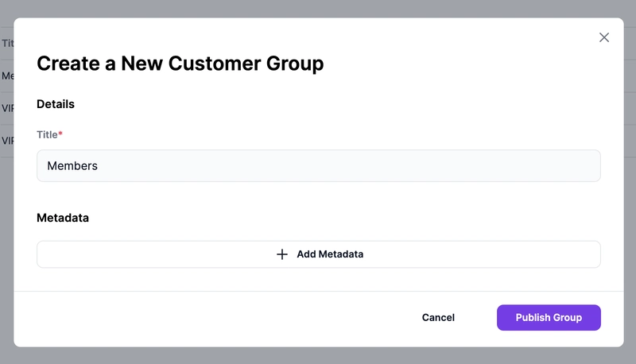This screenshot has width=636, height=364.
Task: Cancel creating the customer group
Action: pyautogui.click(x=438, y=317)
